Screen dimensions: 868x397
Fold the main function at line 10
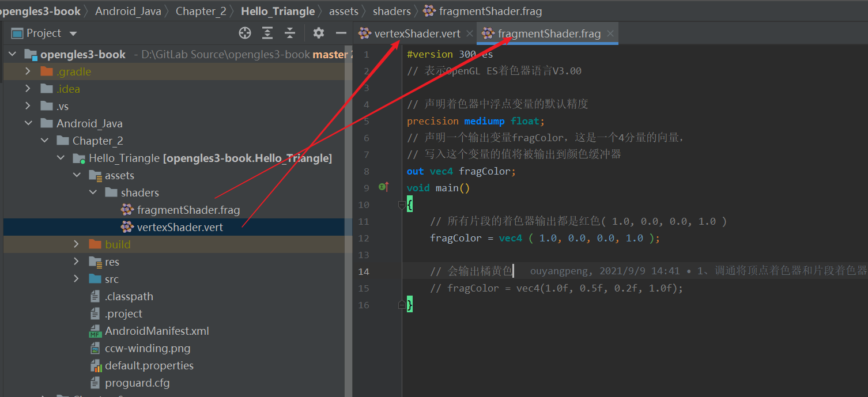402,204
